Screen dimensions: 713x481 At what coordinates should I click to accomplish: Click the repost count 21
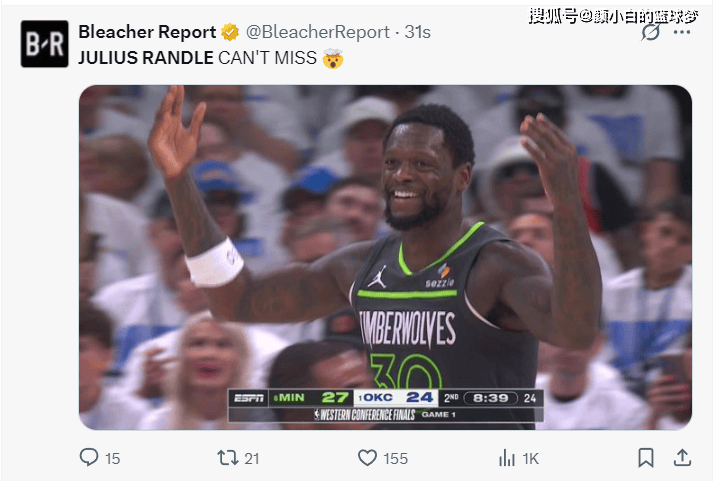[x=252, y=459]
